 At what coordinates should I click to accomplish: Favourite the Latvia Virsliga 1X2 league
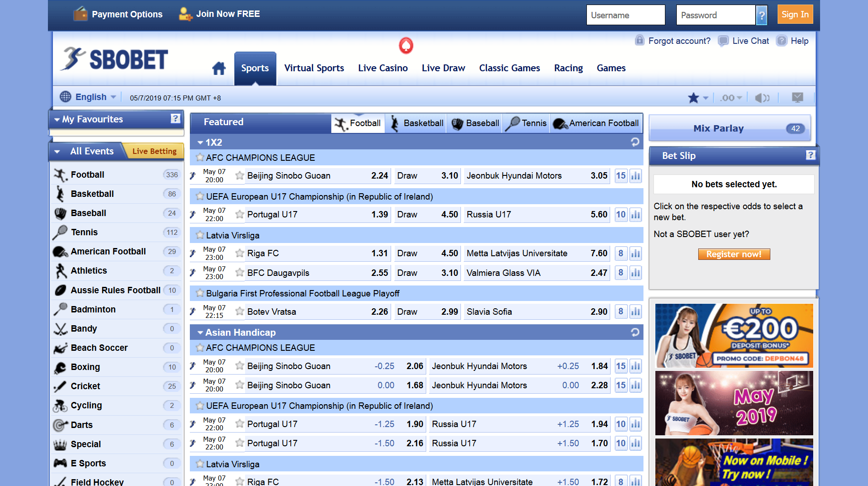[200, 235]
